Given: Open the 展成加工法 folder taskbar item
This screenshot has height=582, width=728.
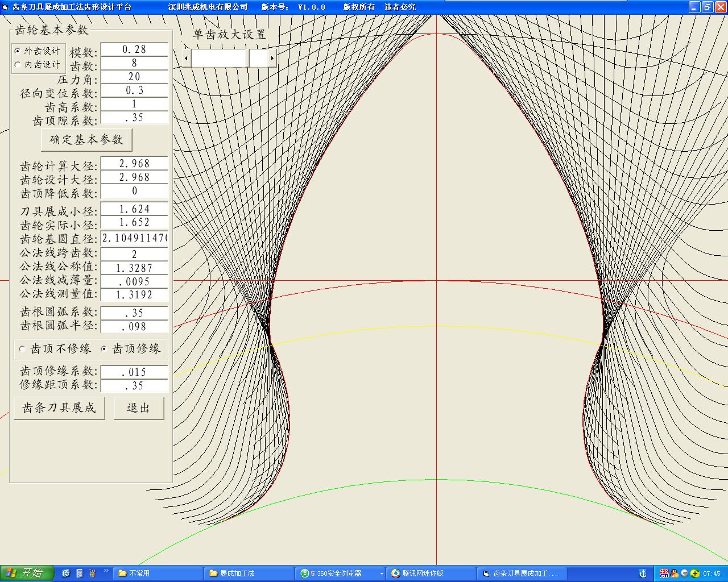Looking at the screenshot, I should click(x=249, y=573).
